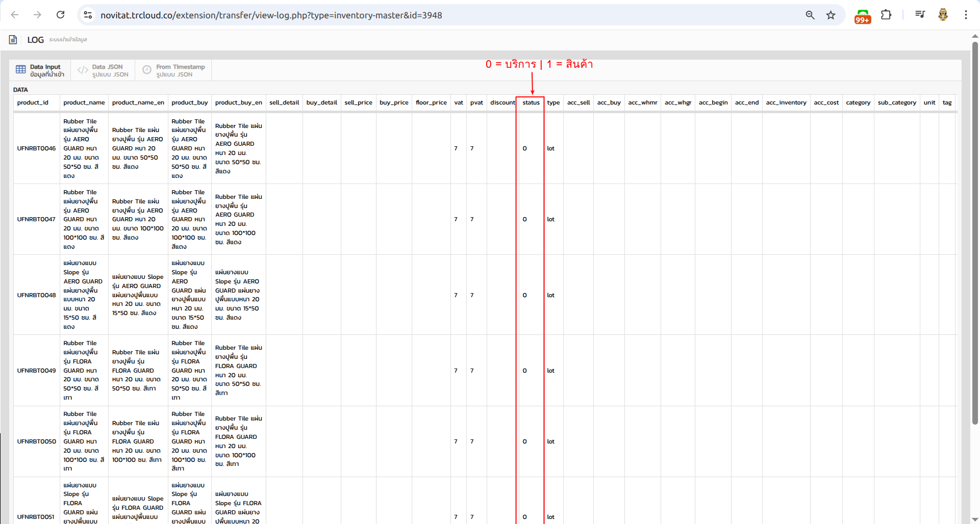Open the browser profile avatar
Image resolution: width=980 pixels, height=524 pixels.
click(943, 15)
